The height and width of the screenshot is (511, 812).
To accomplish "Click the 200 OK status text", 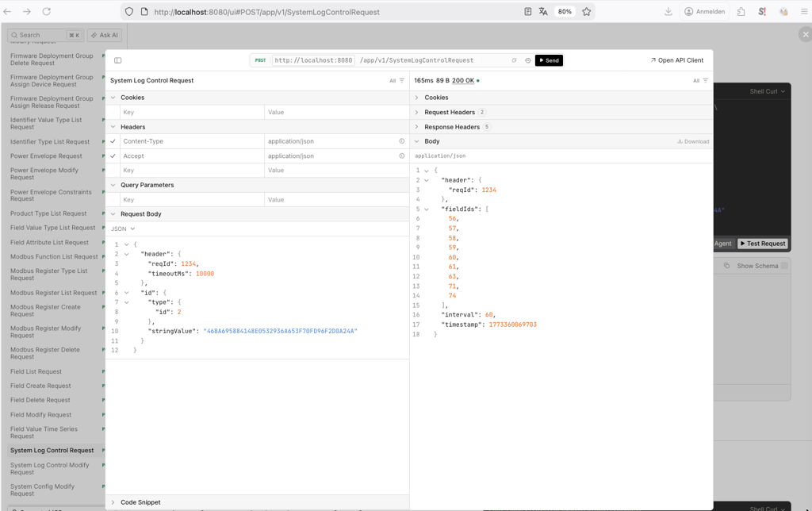I will 463,80.
